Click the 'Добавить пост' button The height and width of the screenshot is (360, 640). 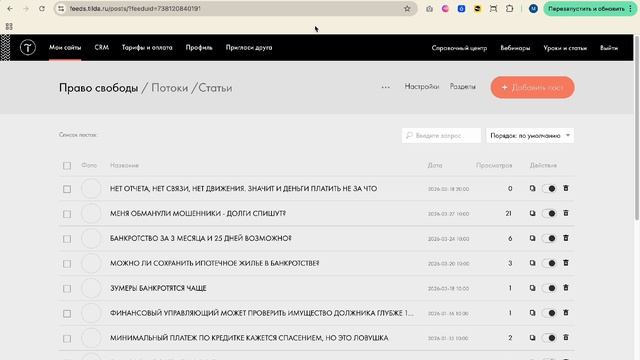pos(533,87)
